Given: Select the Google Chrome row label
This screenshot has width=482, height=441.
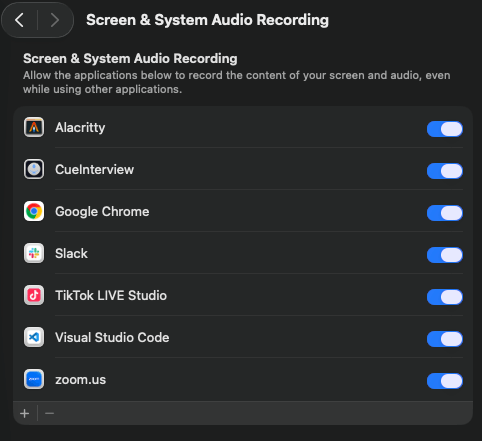Looking at the screenshot, I should pos(102,212).
